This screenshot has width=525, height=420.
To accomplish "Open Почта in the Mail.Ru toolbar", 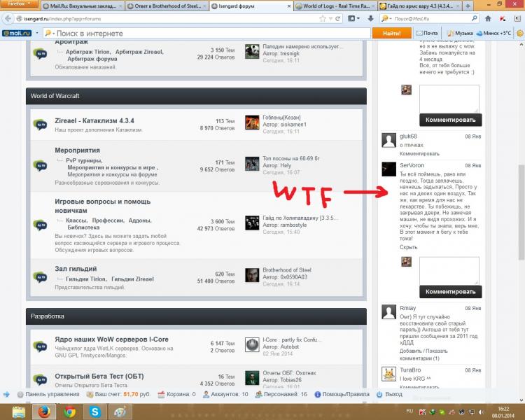I will click(427, 33).
